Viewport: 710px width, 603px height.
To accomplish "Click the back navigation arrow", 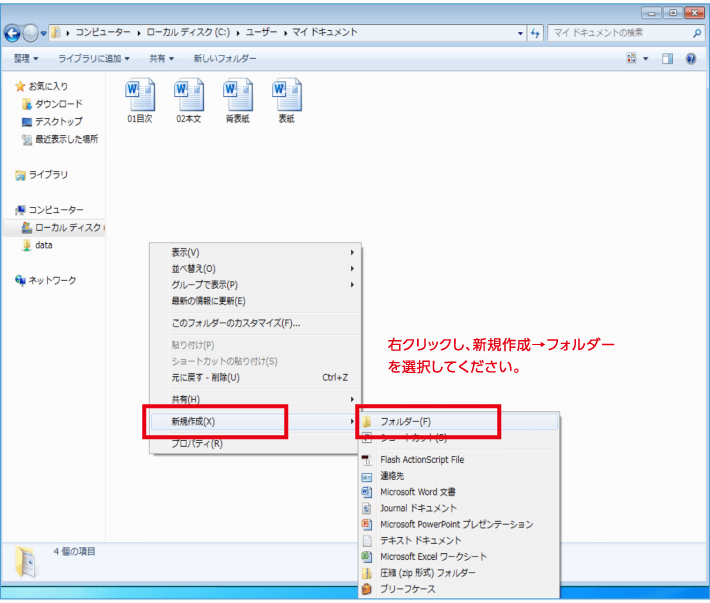I will tap(14, 33).
